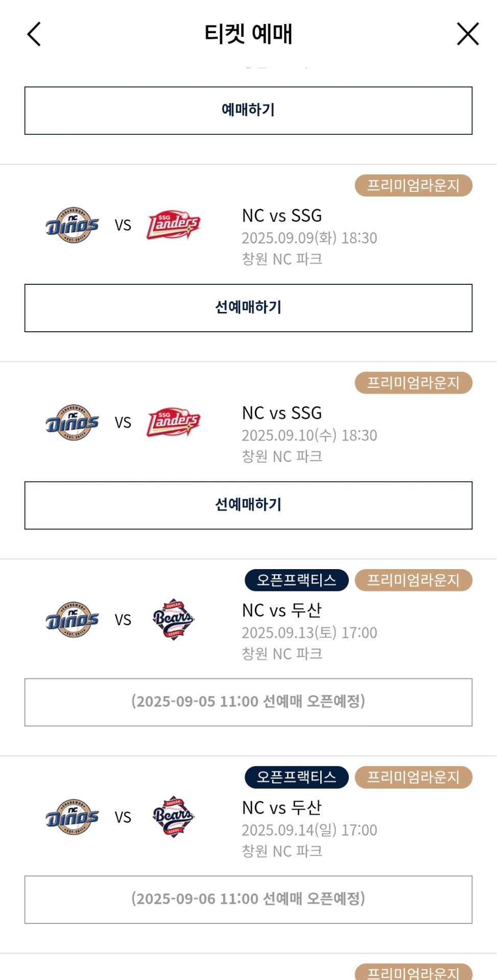Image resolution: width=497 pixels, height=980 pixels.
Task: Tap 오픈프랙티스 badge on 09.14 game
Action: (x=296, y=777)
